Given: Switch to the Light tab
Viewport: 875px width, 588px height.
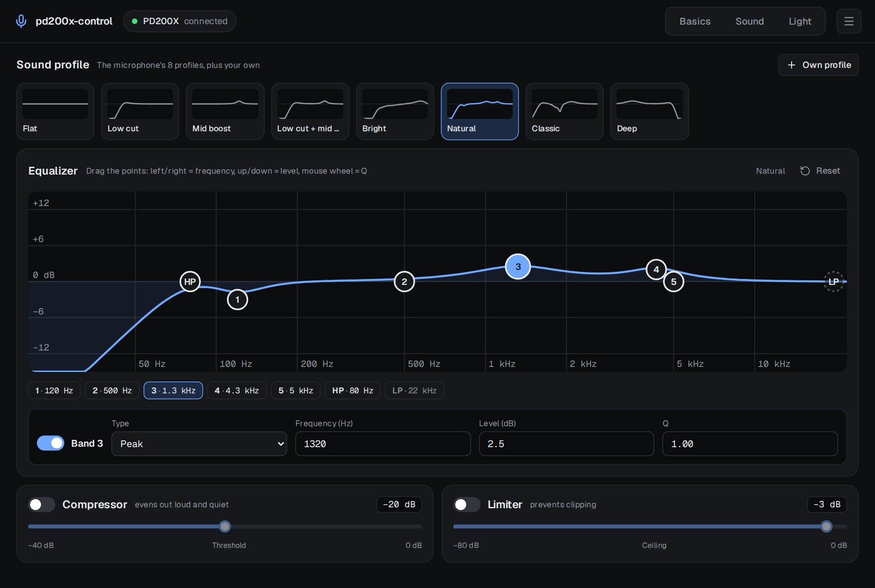Looking at the screenshot, I should tap(800, 21).
